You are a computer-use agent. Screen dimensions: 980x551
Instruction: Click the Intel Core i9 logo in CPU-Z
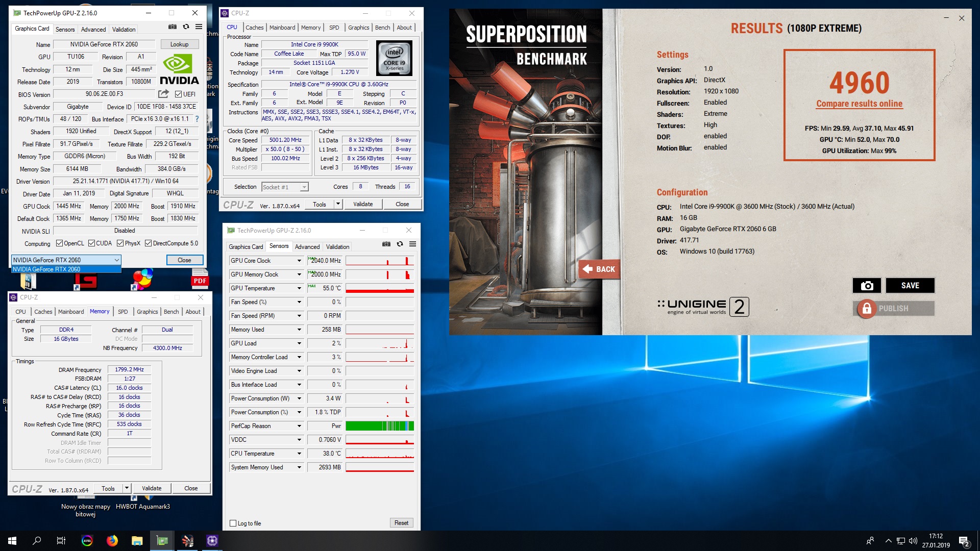coord(395,58)
